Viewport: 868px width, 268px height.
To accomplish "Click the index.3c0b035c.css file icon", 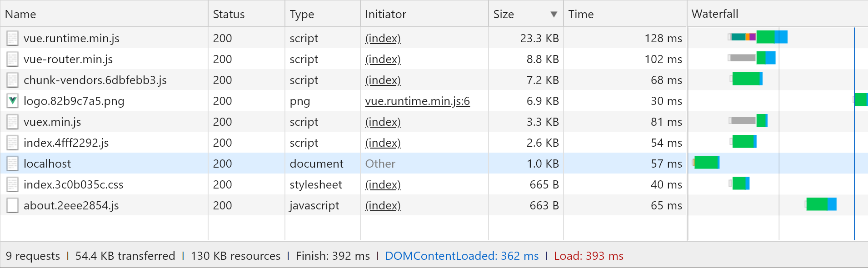I will click(x=12, y=184).
